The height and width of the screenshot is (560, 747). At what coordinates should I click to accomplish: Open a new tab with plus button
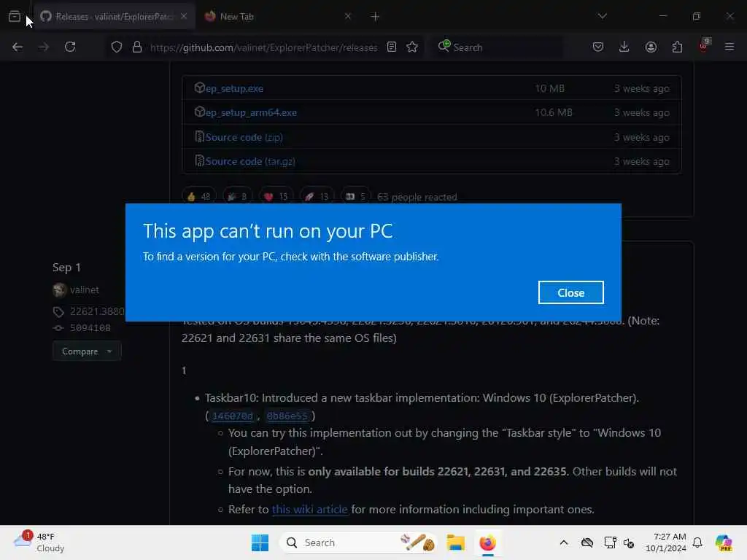tap(376, 17)
